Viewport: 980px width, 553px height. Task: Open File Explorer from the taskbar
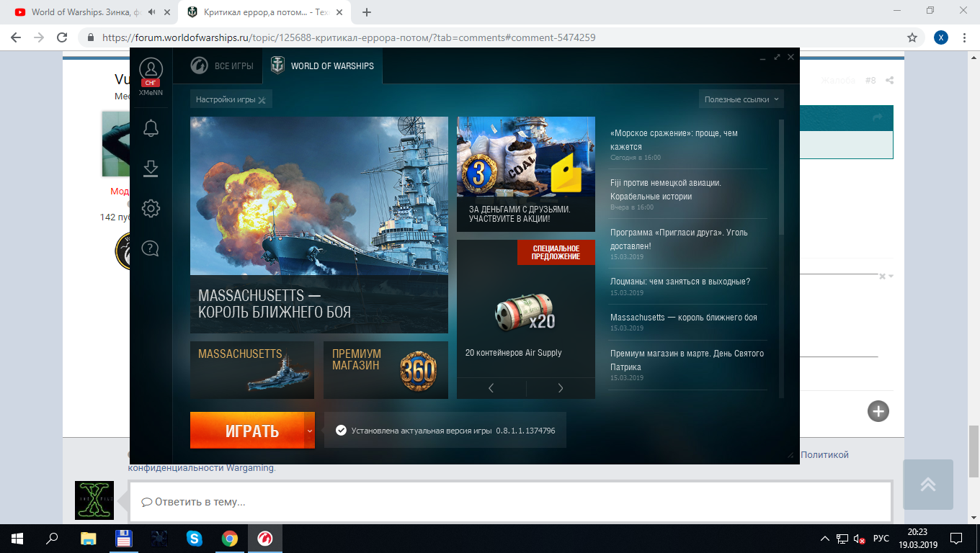click(x=88, y=539)
